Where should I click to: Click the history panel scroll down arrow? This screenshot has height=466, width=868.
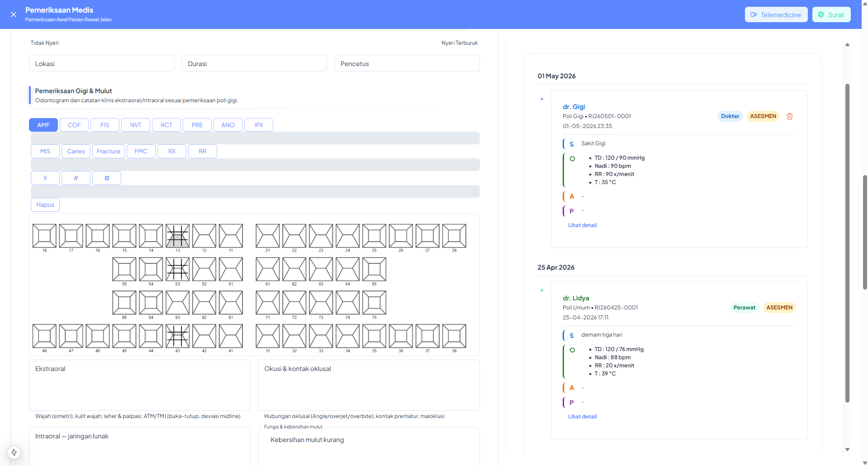coord(847,449)
